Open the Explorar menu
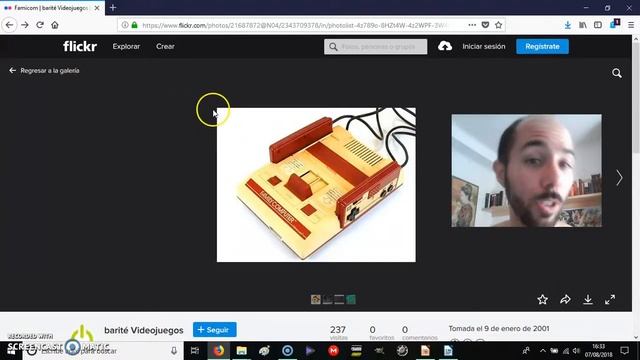The height and width of the screenshot is (360, 640). point(126,47)
